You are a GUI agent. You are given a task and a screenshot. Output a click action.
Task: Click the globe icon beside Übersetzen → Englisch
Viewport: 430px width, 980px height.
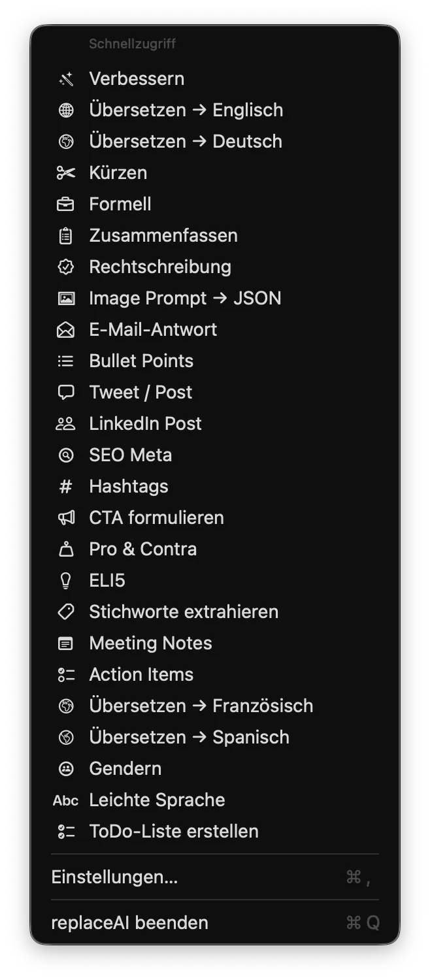tap(65, 110)
